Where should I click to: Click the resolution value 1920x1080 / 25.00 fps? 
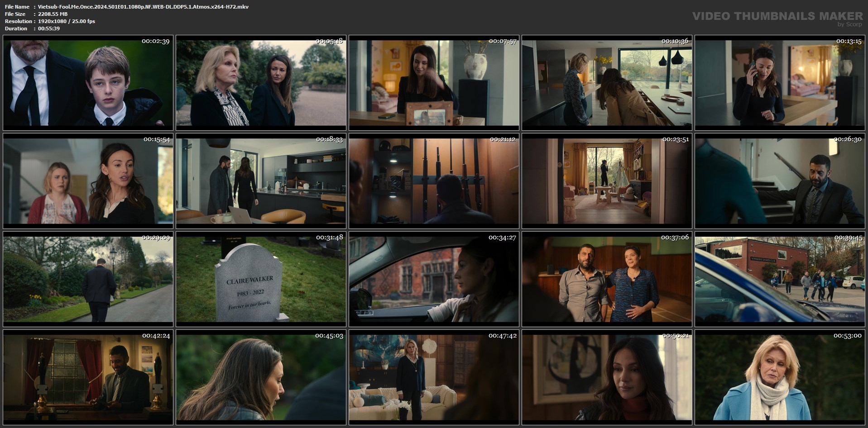click(67, 21)
